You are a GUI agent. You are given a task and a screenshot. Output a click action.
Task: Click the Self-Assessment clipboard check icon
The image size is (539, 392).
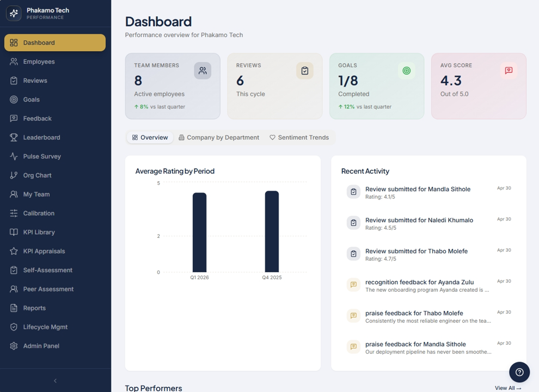(x=14, y=270)
